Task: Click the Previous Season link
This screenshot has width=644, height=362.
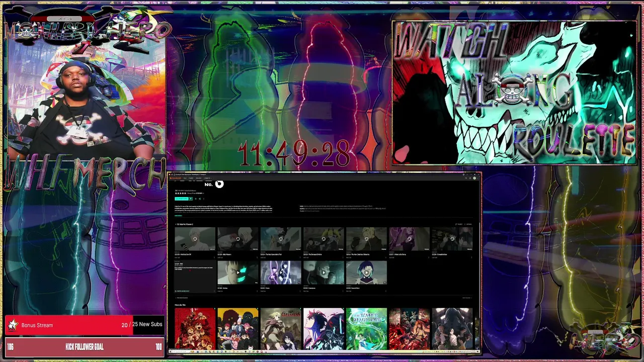Action: click(x=182, y=298)
